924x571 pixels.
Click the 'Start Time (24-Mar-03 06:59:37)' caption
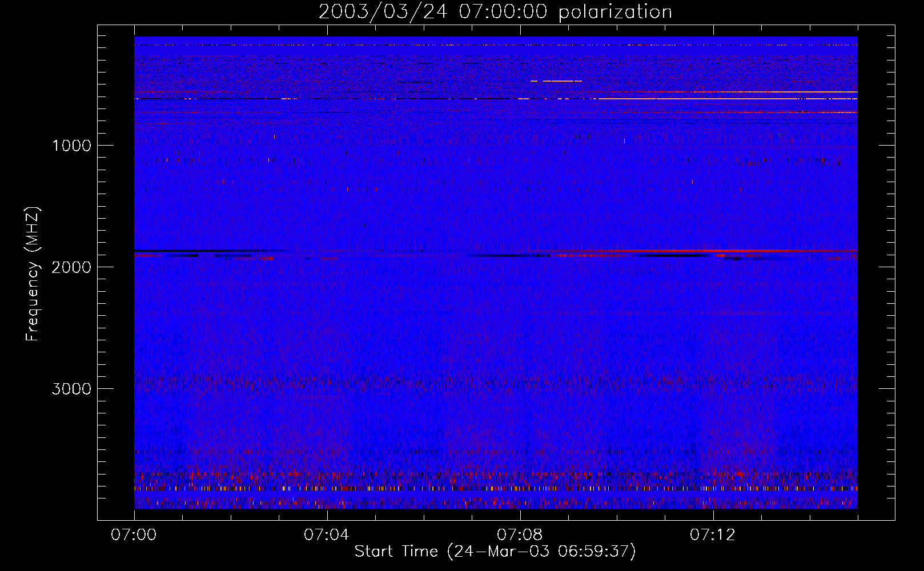coord(495,552)
